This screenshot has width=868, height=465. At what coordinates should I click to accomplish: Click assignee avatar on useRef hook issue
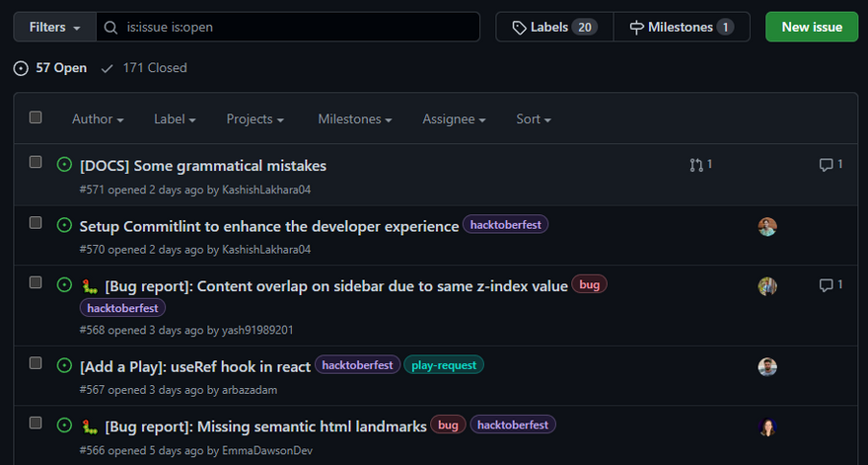[x=767, y=366]
